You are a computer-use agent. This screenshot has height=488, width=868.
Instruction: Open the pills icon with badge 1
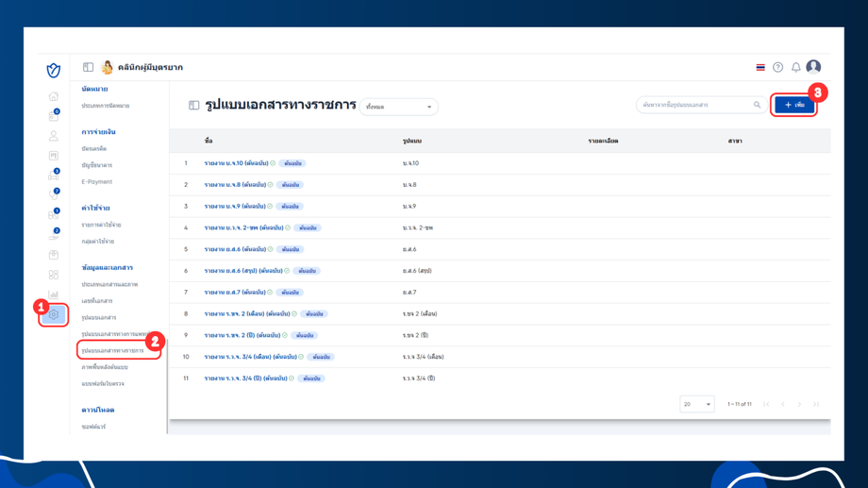click(x=54, y=214)
